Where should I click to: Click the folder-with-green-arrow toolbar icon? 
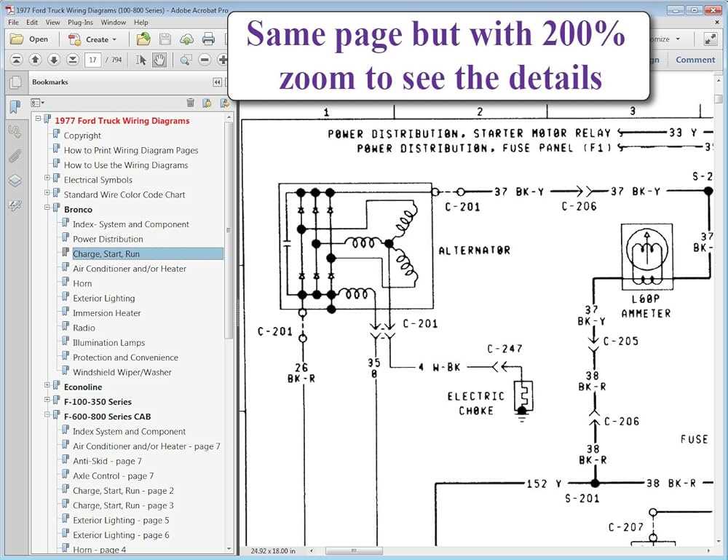click(x=143, y=39)
